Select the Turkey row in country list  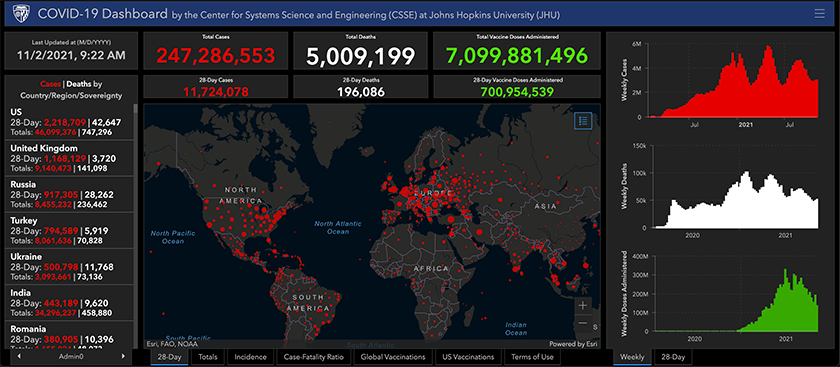tap(69, 230)
